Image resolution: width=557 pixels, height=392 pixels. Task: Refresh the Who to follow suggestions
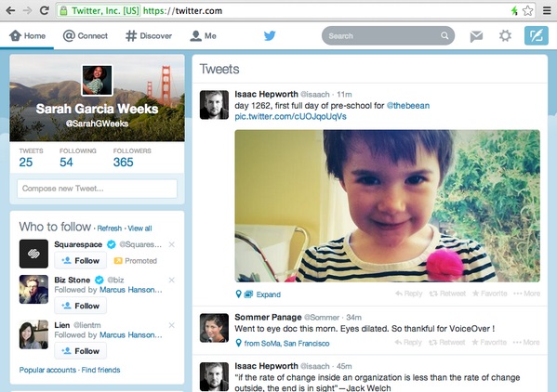(x=110, y=229)
